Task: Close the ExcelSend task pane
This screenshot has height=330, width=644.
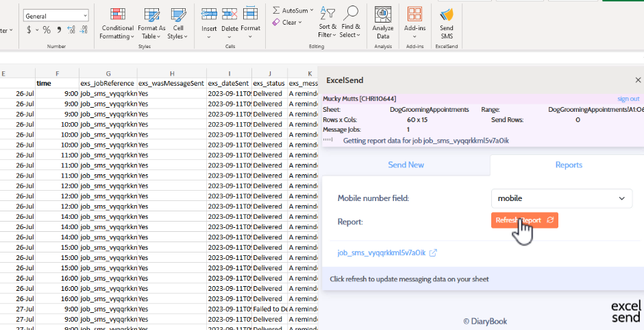Action: click(x=638, y=80)
